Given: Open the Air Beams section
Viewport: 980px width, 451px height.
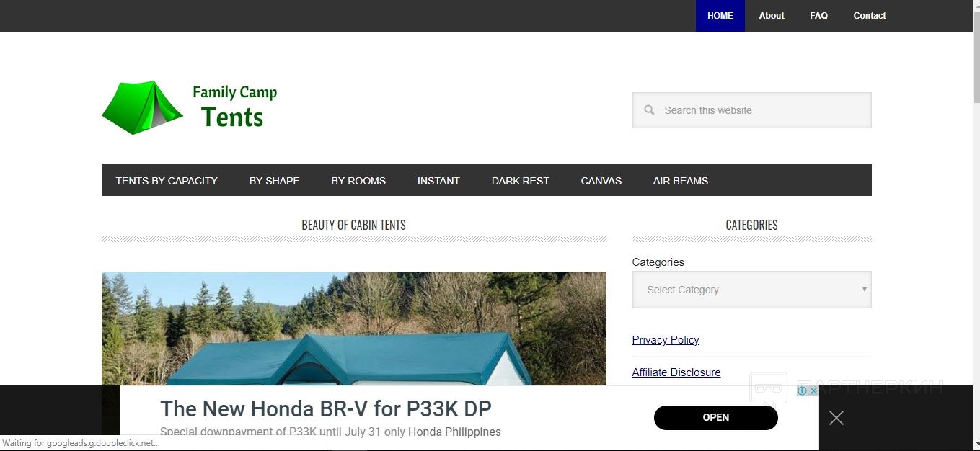Looking at the screenshot, I should click(681, 181).
